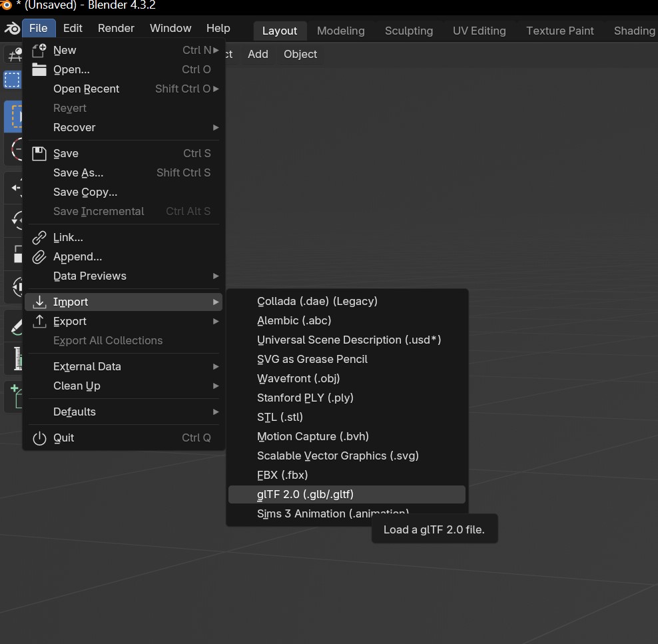Viewport: 658px width, 644px height.
Task: Switch to the Modeling workspace tab
Action: pos(341,31)
